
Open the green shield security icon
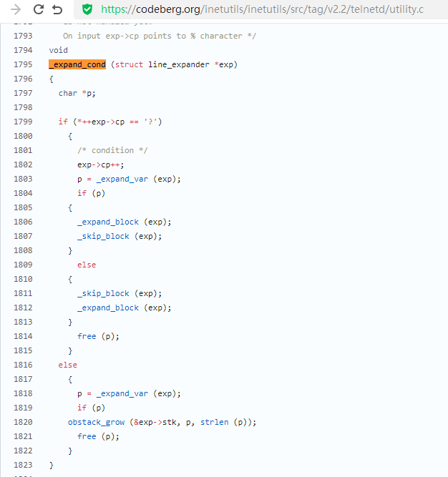87,9
